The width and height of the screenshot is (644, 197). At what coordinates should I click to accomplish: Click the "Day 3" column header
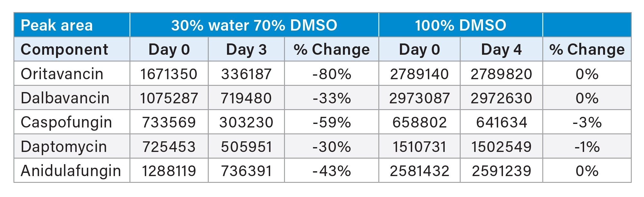tap(246, 50)
